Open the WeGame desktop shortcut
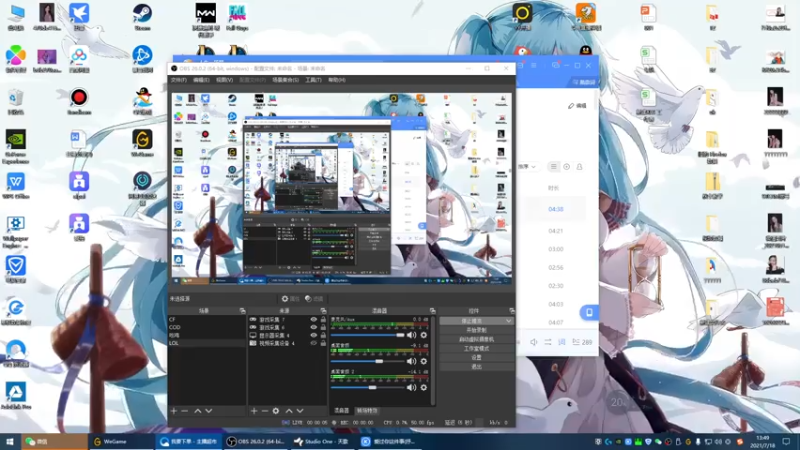Screen dimensions: 800x450 click(142, 143)
